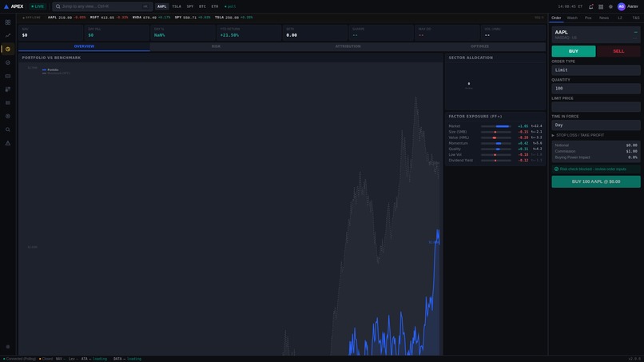Open the Order Type dropdown
The width and height of the screenshot is (644, 362).
tap(595, 70)
